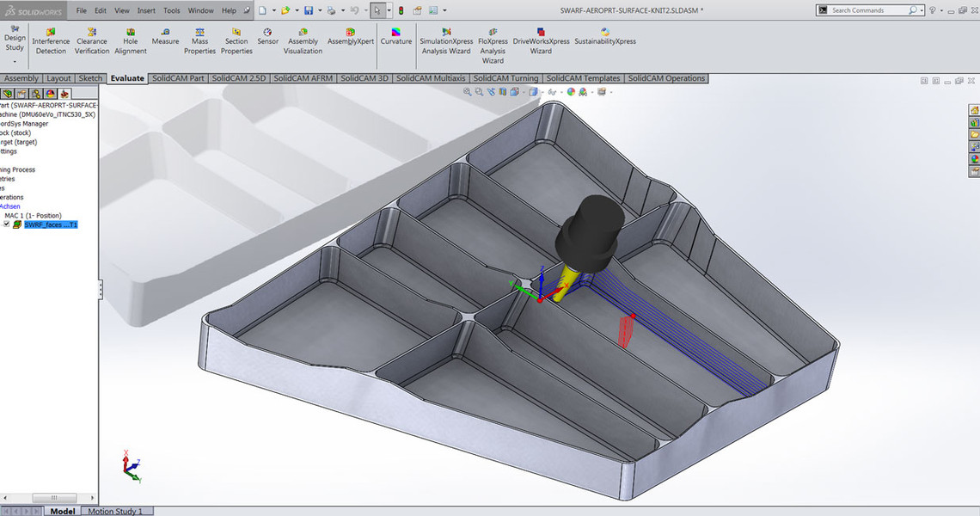Click the Achsen link in the tree
Screen dimensions: 980x516
click(x=10, y=206)
